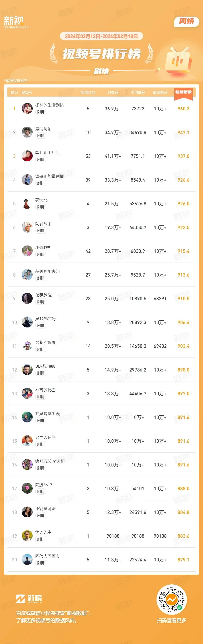Click the 新增作品 column header
Image resolution: width=203 pixels, height=644 pixels.
pyautogui.click(x=88, y=93)
